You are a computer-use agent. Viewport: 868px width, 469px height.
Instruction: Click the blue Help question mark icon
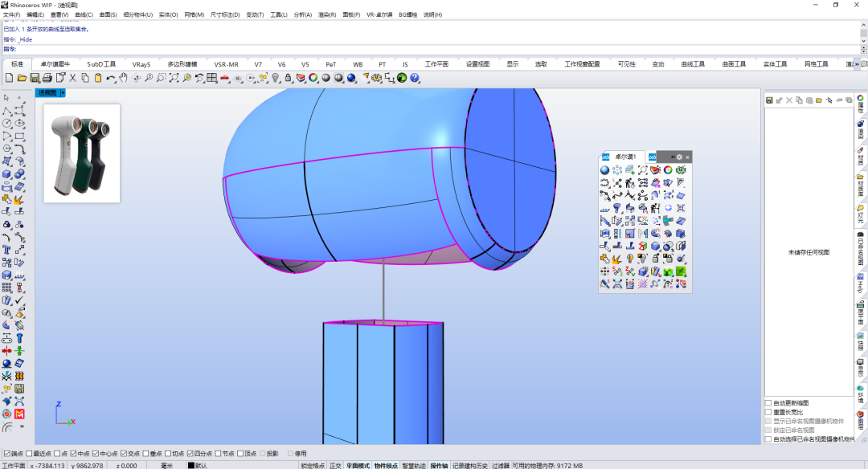415,78
